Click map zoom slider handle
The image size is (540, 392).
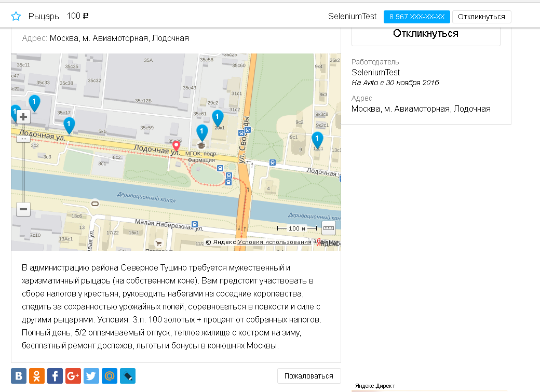click(x=23, y=139)
